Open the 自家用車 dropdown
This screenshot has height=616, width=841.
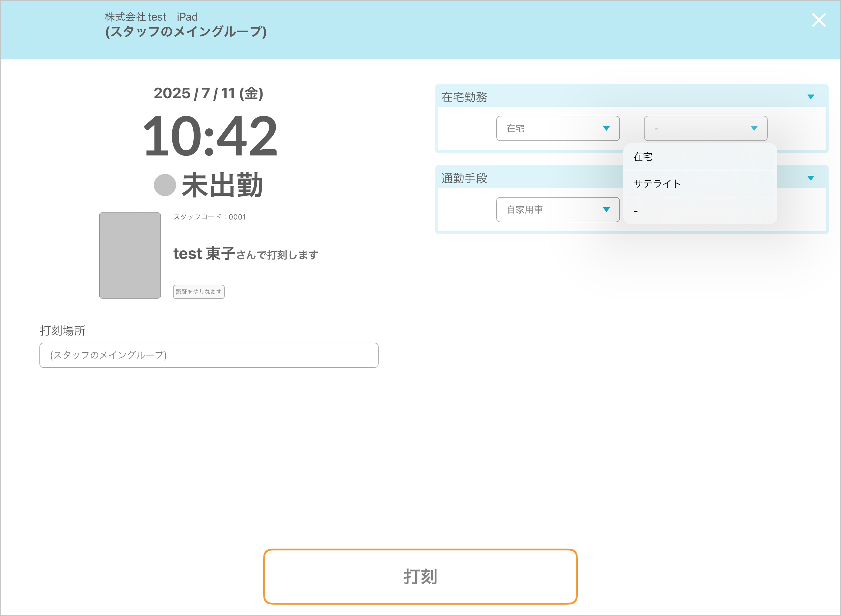tap(558, 210)
